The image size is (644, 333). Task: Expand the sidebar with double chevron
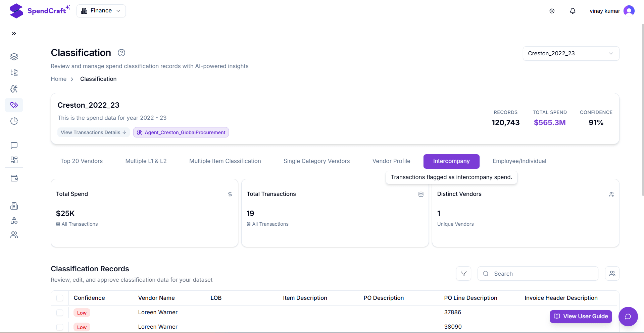14,34
